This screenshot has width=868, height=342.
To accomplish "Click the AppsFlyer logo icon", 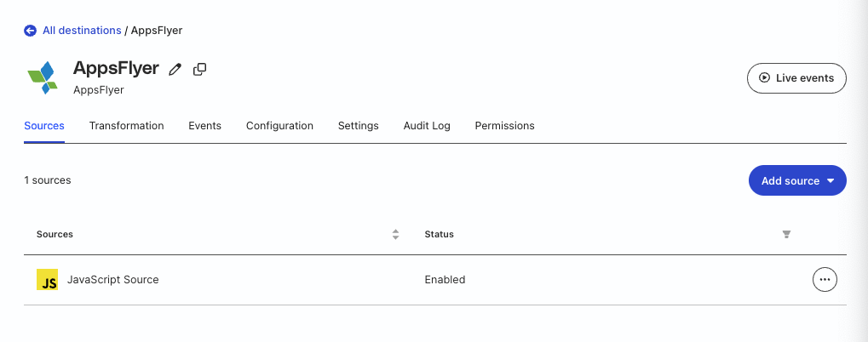I will pos(43,77).
